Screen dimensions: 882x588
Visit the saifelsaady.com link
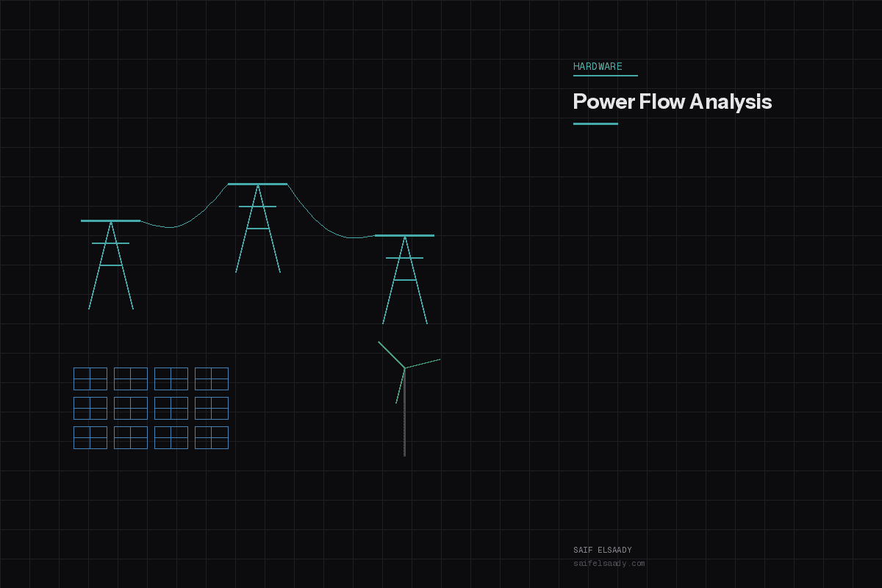[x=609, y=564]
